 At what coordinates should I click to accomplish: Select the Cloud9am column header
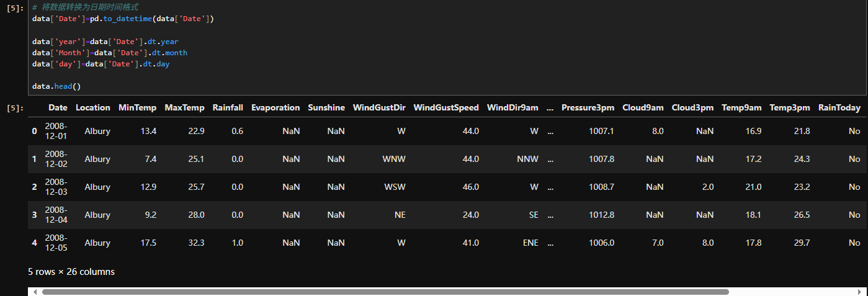[x=643, y=107]
